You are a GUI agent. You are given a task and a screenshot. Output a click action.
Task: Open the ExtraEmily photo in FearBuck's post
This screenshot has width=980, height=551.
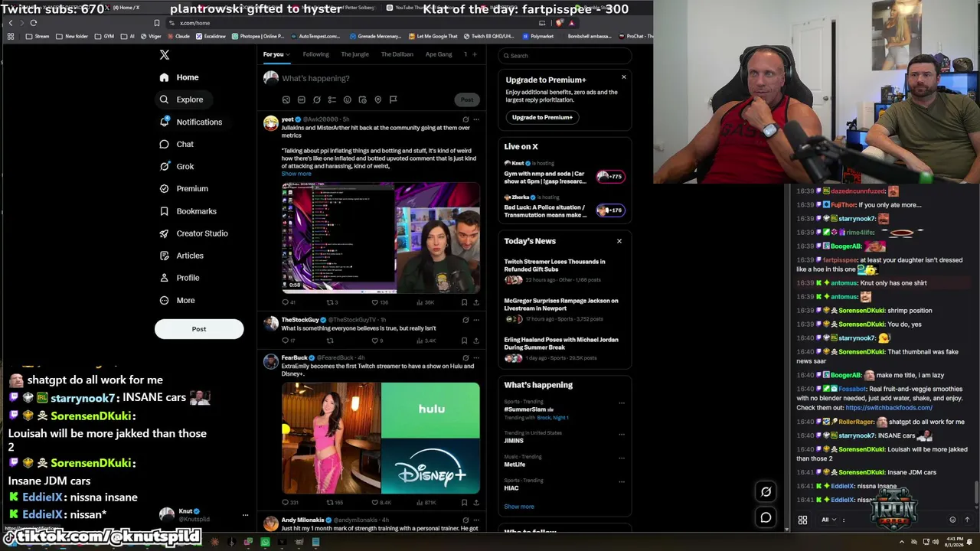pos(331,439)
